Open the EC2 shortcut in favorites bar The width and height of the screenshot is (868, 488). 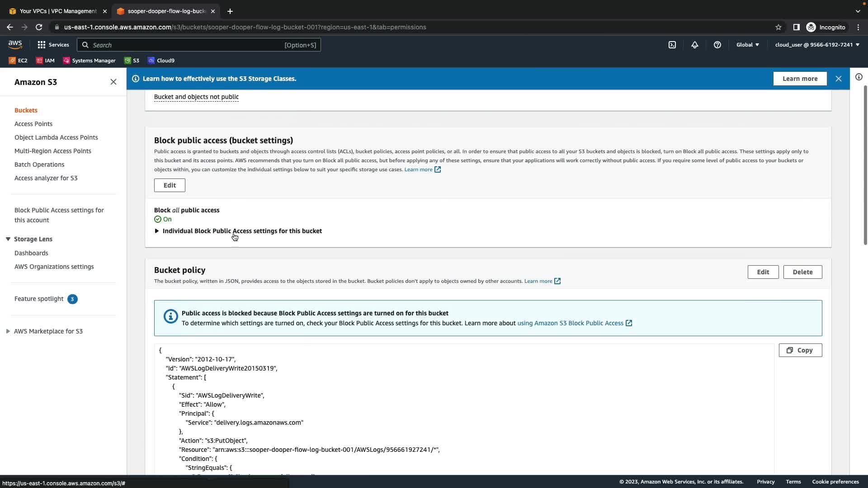[x=18, y=61]
